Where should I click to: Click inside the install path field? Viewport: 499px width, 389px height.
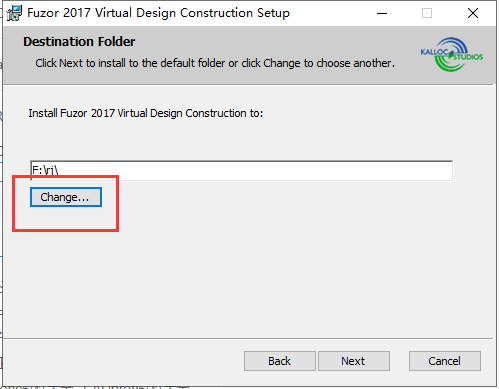[241, 171]
